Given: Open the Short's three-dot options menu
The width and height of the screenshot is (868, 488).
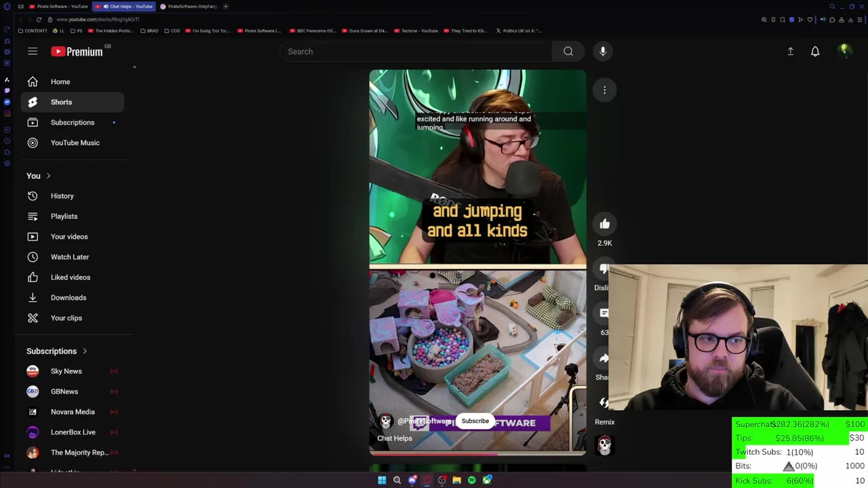Looking at the screenshot, I should point(604,89).
